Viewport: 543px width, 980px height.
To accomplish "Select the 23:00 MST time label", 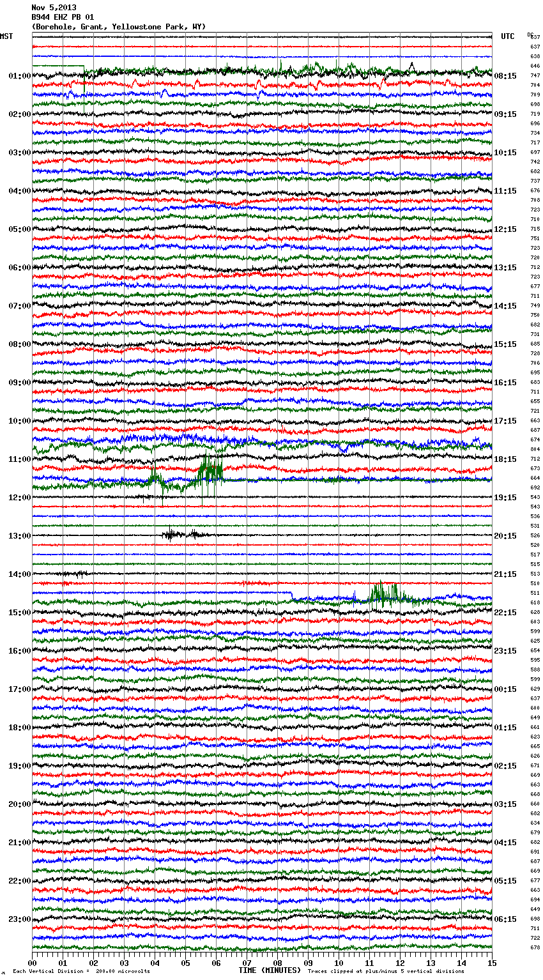I will point(19,919).
